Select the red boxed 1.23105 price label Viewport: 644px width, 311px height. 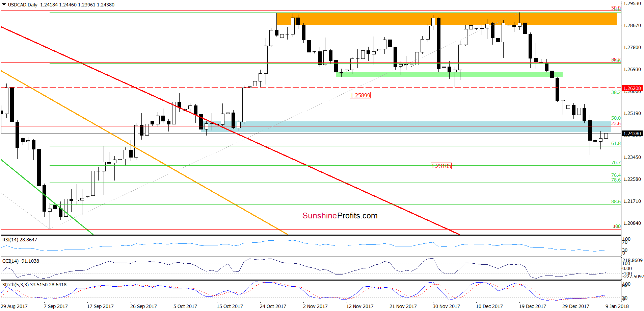pos(441,166)
